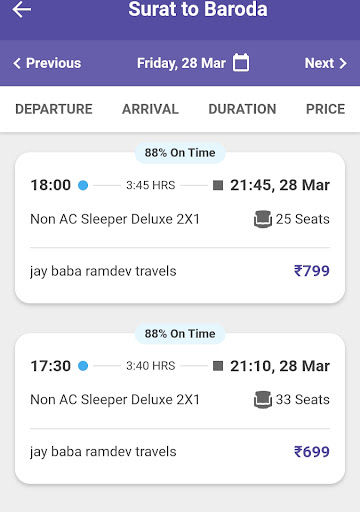The height and width of the screenshot is (512, 360).
Task: Tap the blue departure dot at 17:30
Action: [83, 366]
